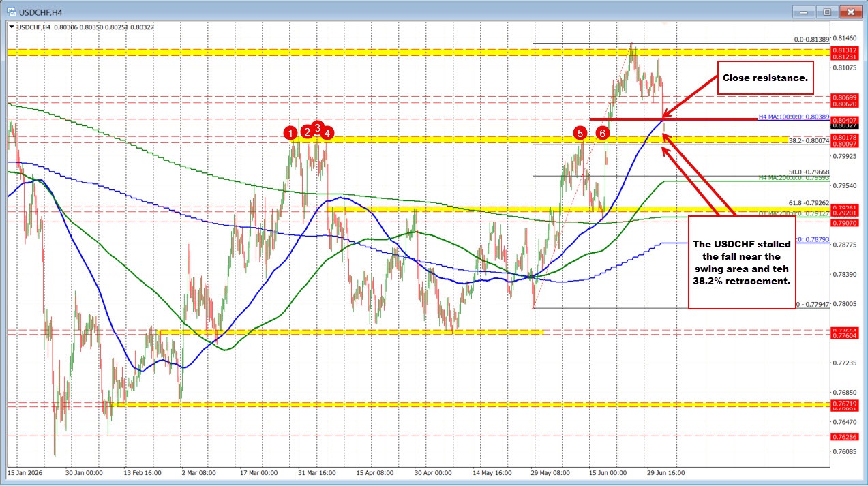Click the USDCHF,H4 window title text
Viewport: 868px width, 486px height.
(x=42, y=11)
